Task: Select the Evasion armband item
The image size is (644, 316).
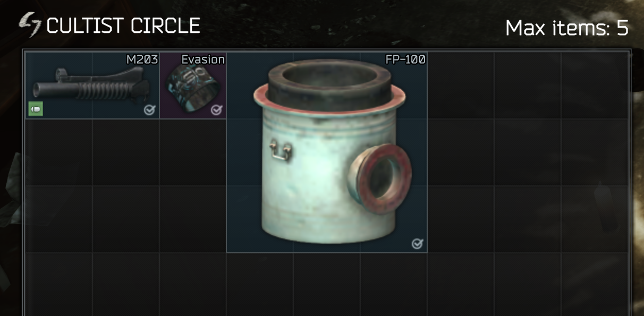Action: point(193,86)
